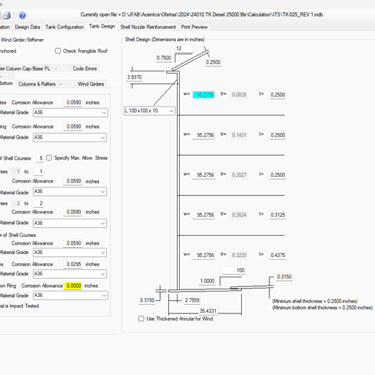Click the 'Minimum bottom shell thickness' note

pyautogui.click(x=322, y=308)
